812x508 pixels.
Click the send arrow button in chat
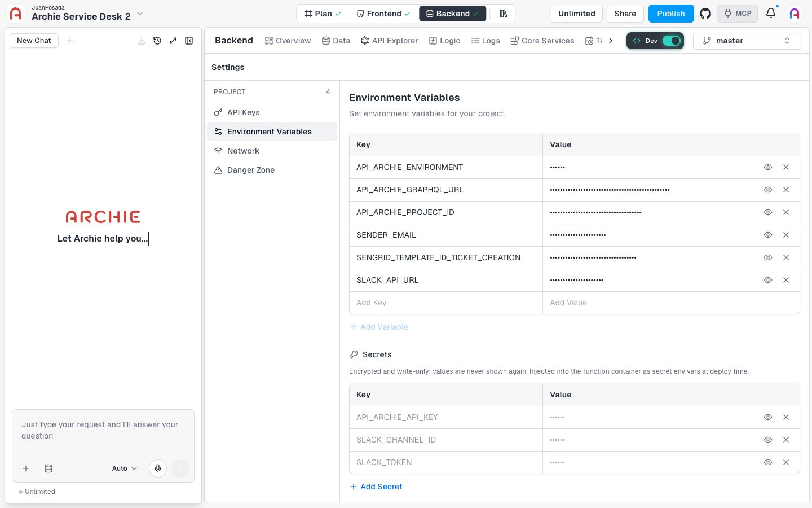[180, 468]
